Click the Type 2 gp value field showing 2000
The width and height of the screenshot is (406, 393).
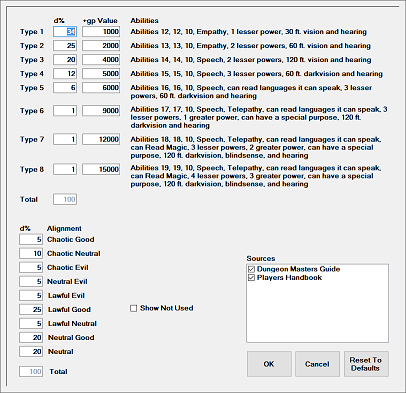tap(101, 46)
